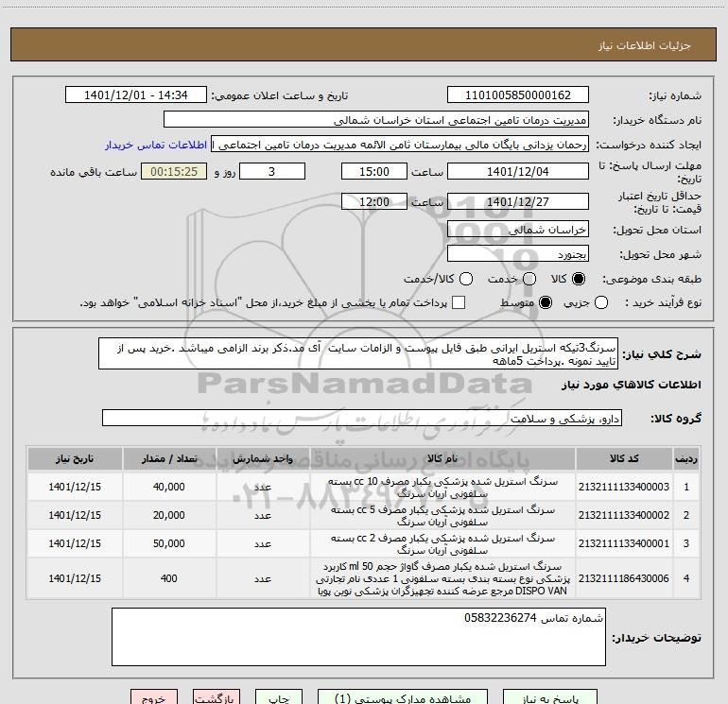Click the 10 cc syringe item name
Viewport: 728px width, 704px height.
(x=442, y=488)
